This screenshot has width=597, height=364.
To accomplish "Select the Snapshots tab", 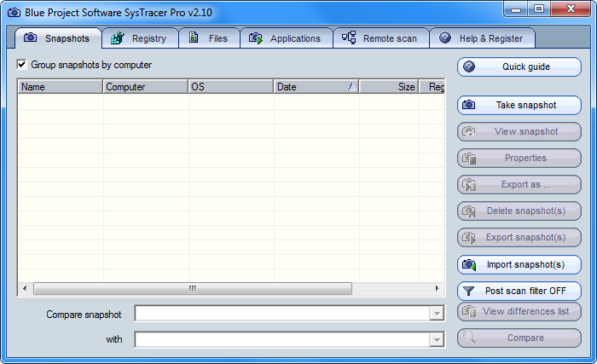I will coord(58,38).
